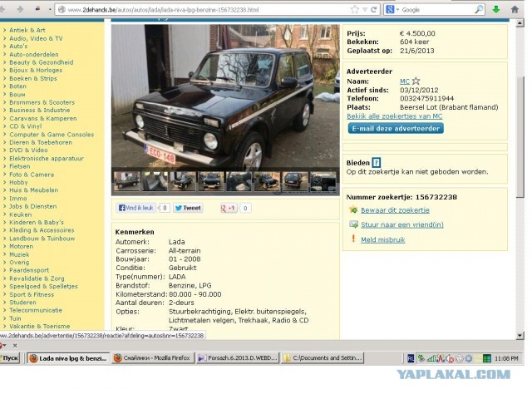Open the URL history dropdown arrow
Screen dimensions: 532x399
365,10
